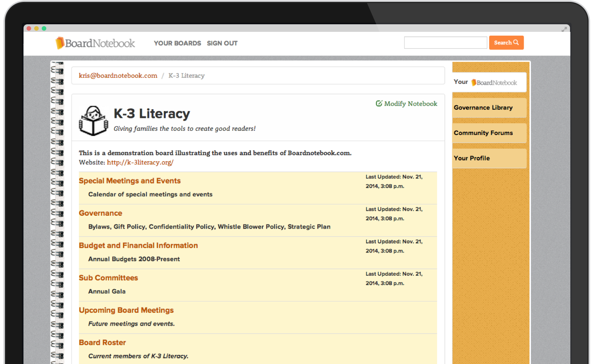Click the red close window button

click(29, 28)
